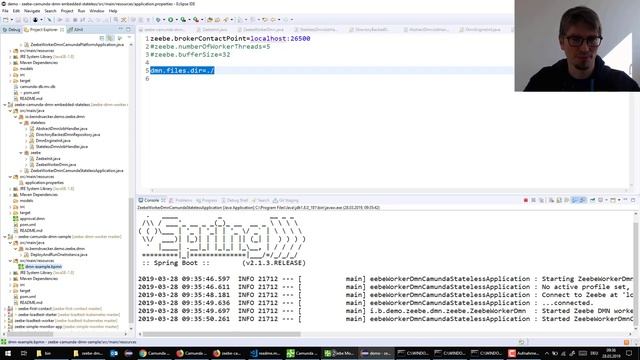Switch to Chrome Camunda window on taskbar

coord(155,353)
